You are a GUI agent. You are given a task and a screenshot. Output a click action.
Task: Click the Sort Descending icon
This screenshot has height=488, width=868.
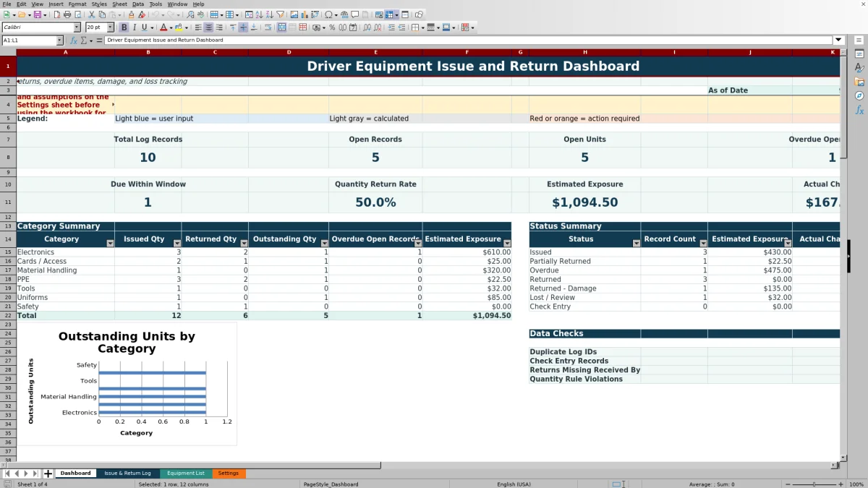269,14
